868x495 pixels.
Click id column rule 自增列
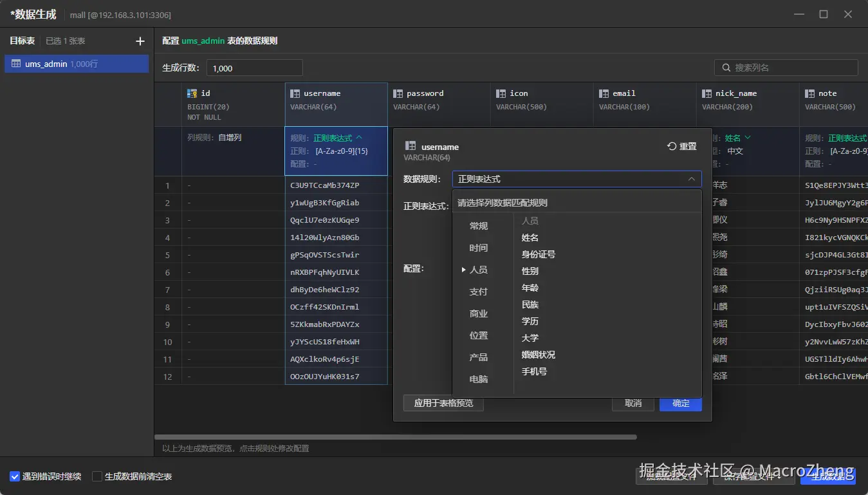(230, 138)
